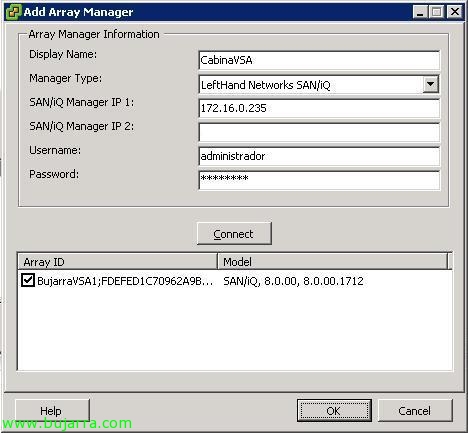Open Help for this dialog
The height and width of the screenshot is (433, 468).
pyautogui.click(x=52, y=411)
